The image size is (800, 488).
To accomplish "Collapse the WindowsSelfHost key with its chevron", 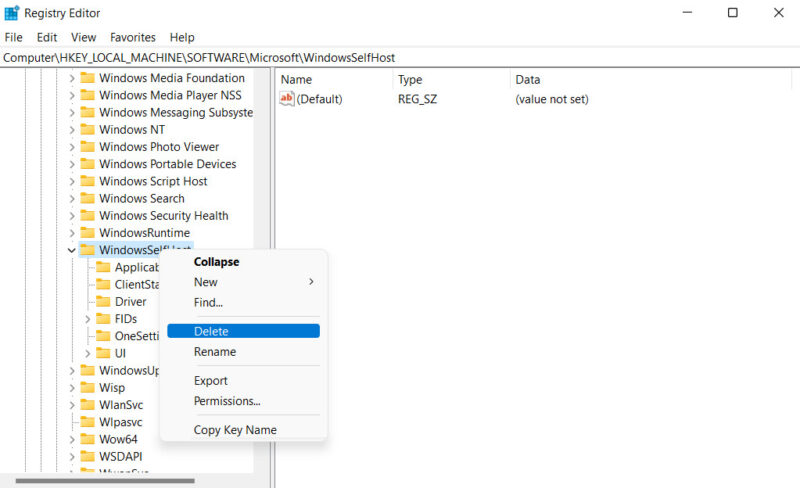I will [72, 250].
